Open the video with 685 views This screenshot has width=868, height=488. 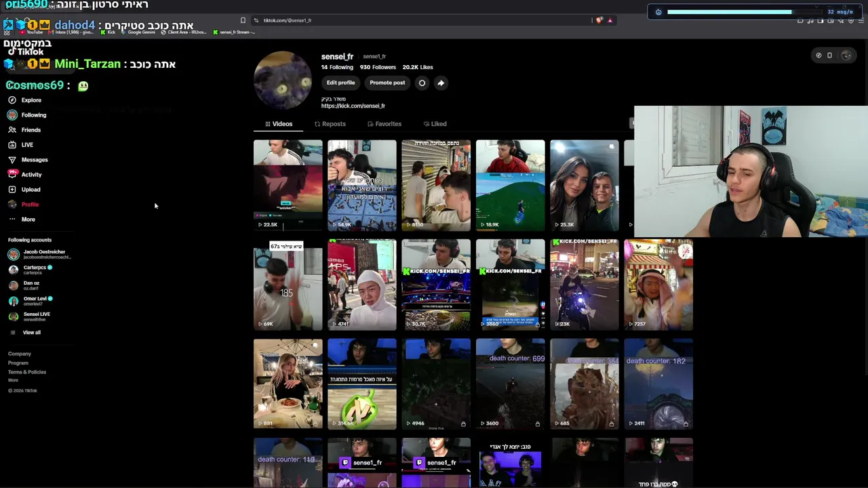pos(585,384)
